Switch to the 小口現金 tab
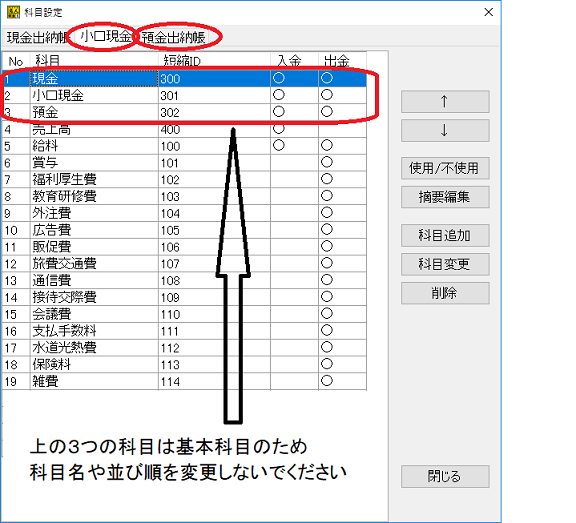 pos(105,37)
